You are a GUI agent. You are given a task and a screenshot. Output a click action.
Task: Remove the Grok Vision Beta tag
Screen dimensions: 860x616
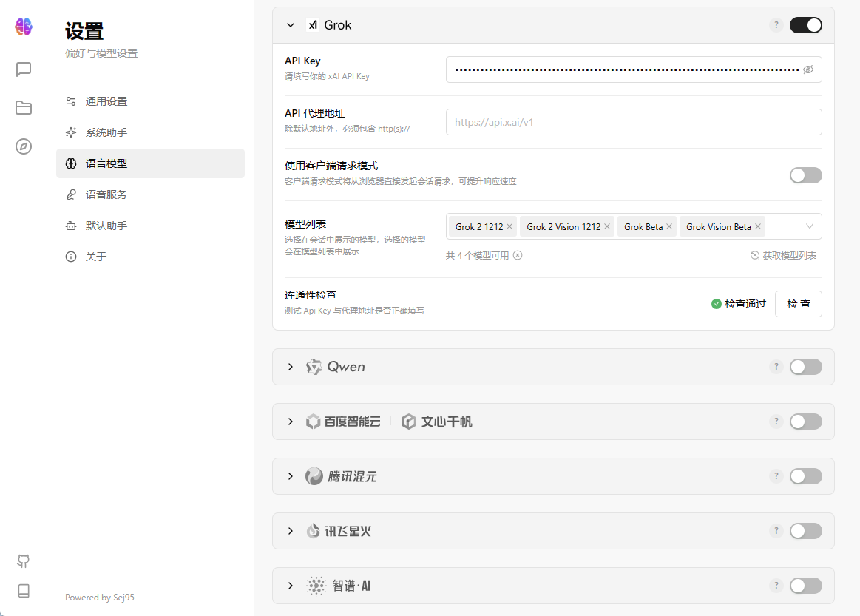pyautogui.click(x=758, y=226)
